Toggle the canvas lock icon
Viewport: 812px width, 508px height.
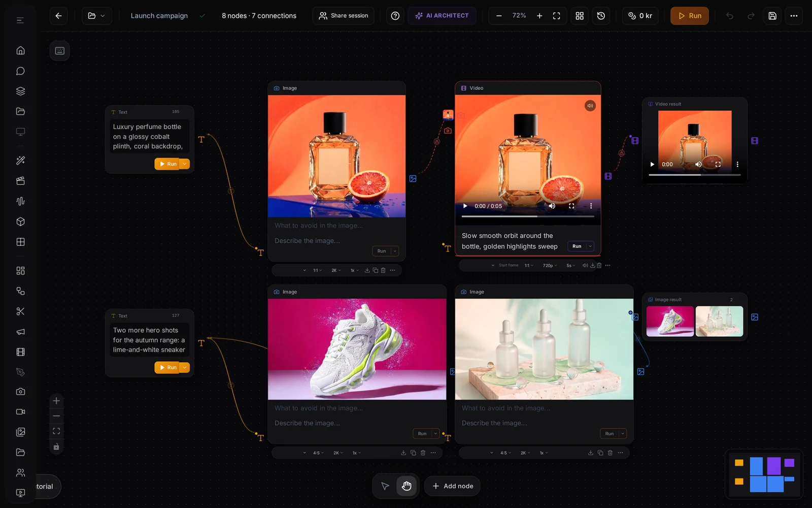pos(56,447)
